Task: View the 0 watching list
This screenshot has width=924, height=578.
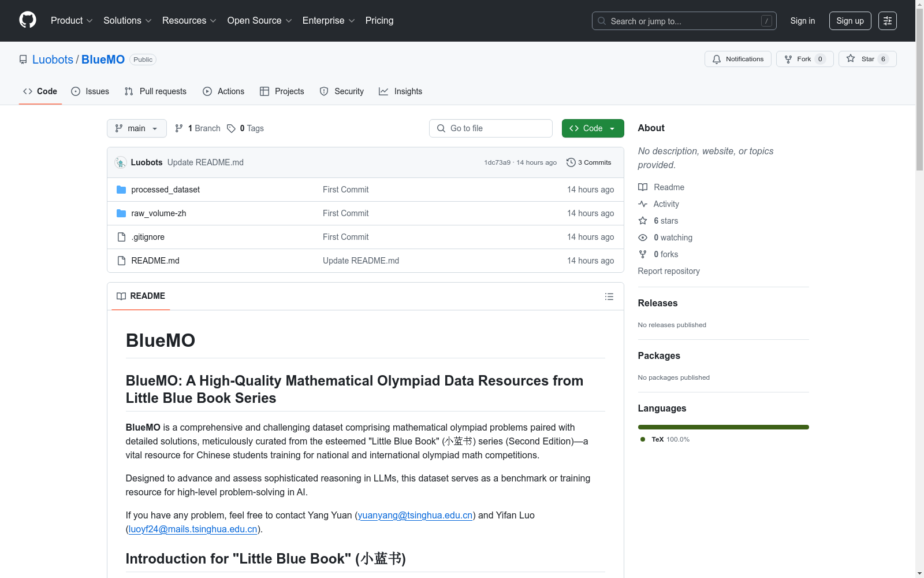Action: tap(665, 238)
